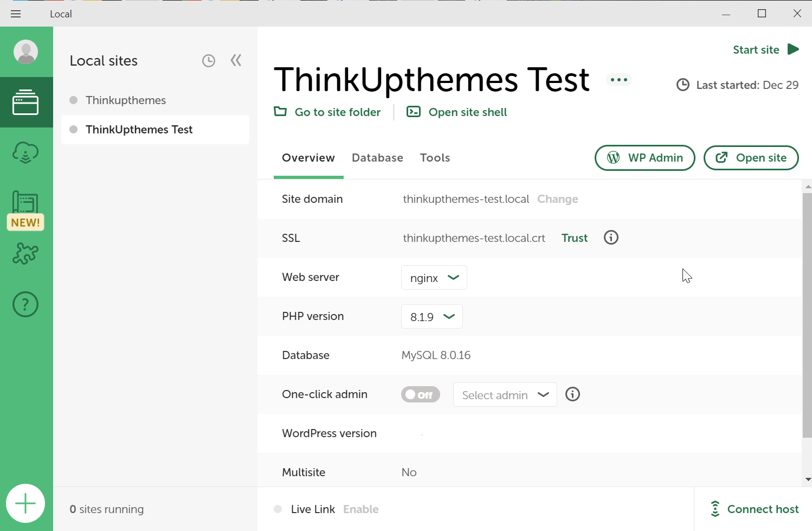Click the Open site button
Image resolution: width=812 pixels, height=531 pixels.
click(x=751, y=158)
